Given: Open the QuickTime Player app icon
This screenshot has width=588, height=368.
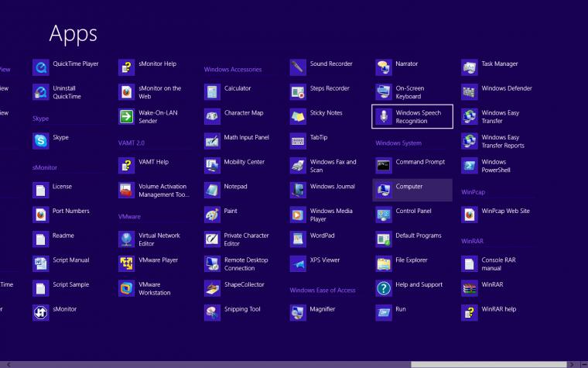Looking at the screenshot, I should (40, 67).
